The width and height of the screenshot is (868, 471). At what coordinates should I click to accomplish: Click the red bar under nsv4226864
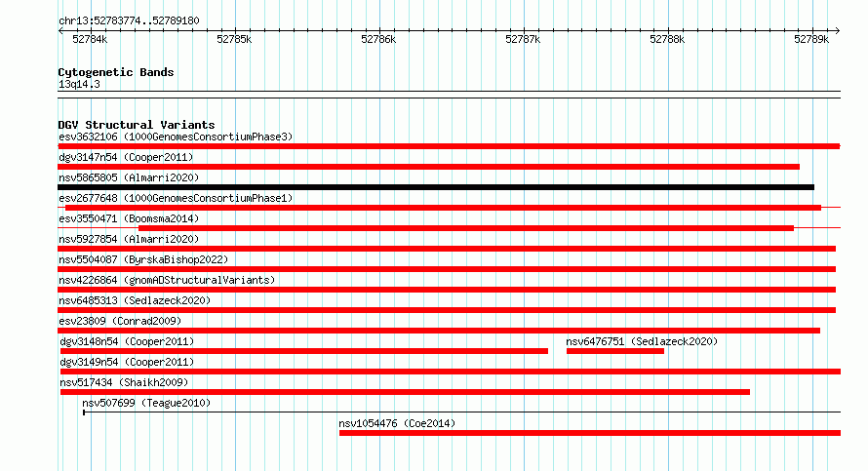(447, 290)
